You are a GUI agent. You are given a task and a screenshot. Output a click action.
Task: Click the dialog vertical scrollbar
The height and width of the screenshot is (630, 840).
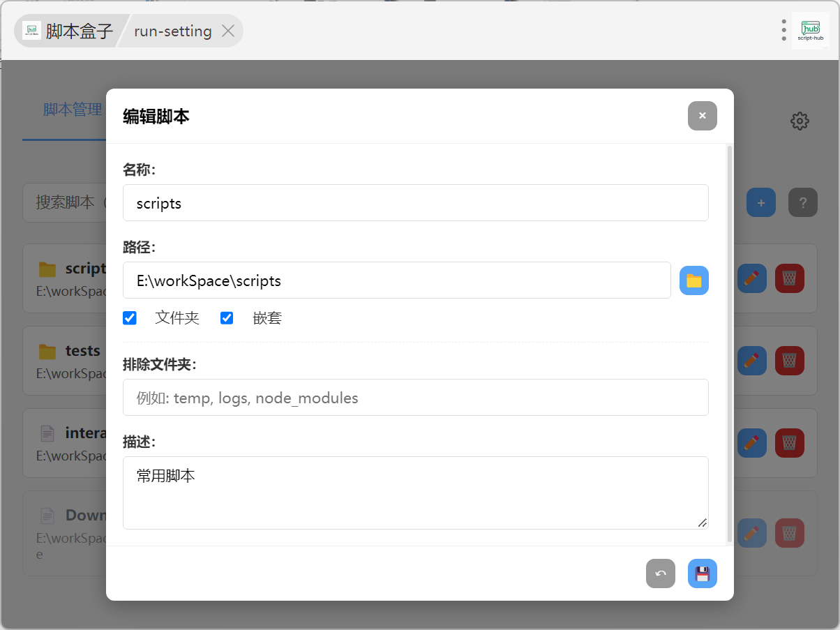[730, 342]
